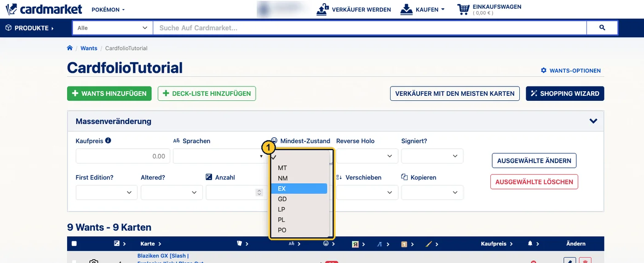Sort by Kaufpreis column header
644x263 pixels.
[x=497, y=244]
